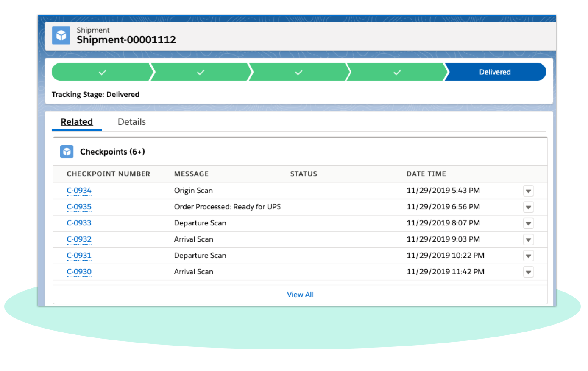Click the Origin Scan message cell
The image size is (588, 371).
click(x=193, y=191)
